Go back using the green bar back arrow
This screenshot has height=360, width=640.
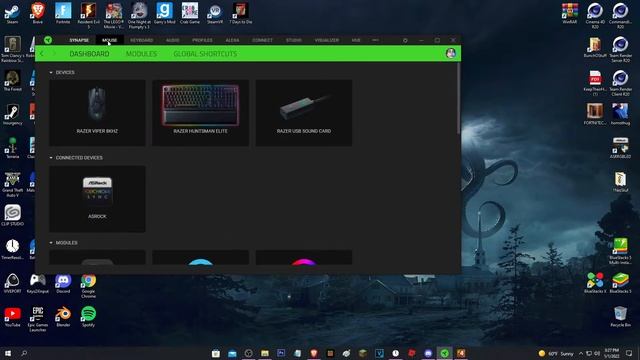point(42,53)
